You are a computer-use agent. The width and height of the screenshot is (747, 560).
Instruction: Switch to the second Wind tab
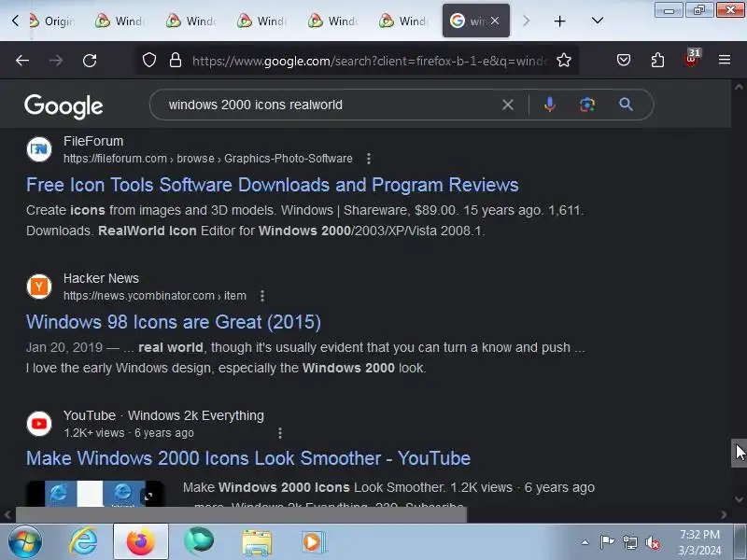tap(191, 21)
